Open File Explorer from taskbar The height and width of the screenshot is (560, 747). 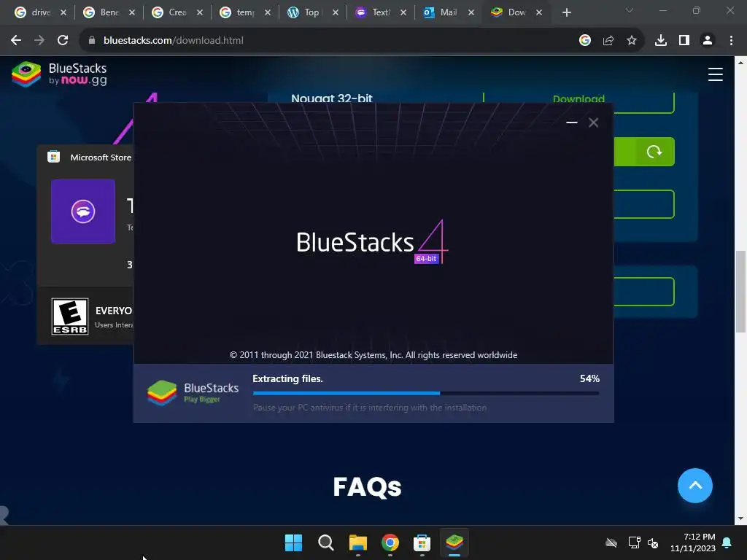tap(357, 542)
